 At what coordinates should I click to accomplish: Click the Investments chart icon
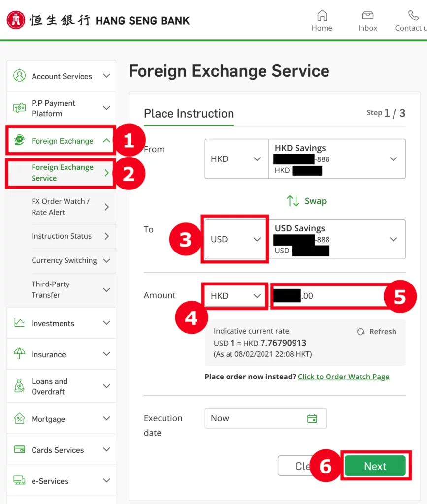[19, 323]
